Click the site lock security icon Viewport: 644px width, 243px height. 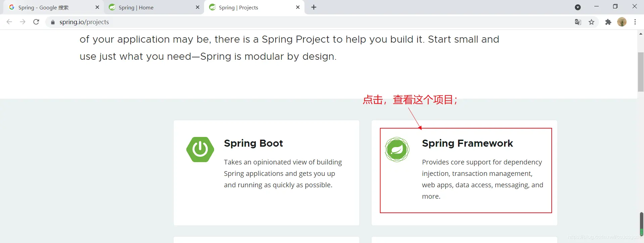click(x=53, y=22)
